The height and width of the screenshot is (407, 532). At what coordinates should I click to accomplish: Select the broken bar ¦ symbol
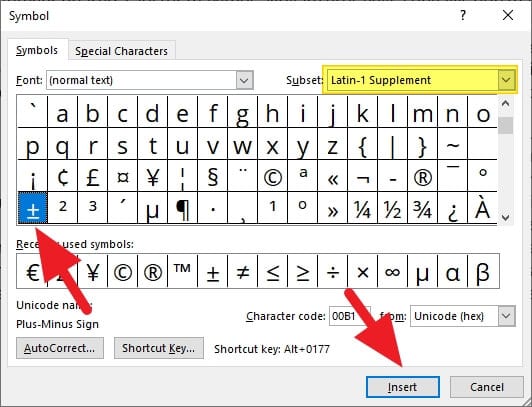[183, 176]
